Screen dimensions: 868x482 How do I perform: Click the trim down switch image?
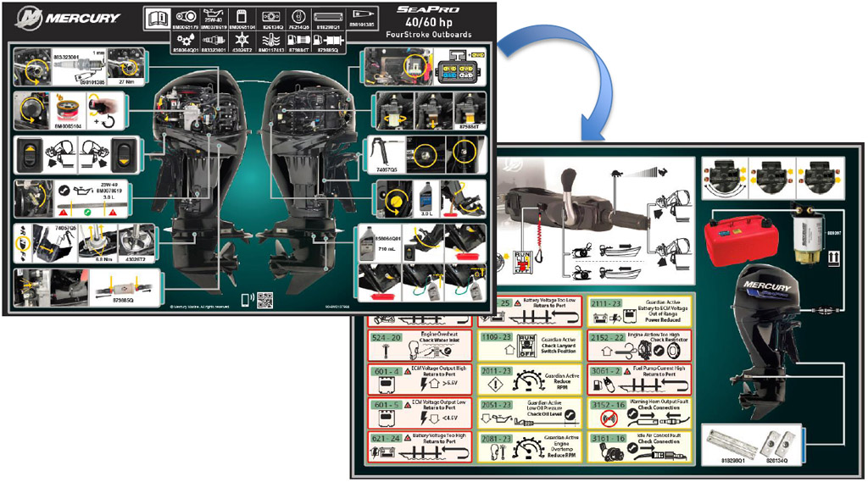pyautogui.click(x=125, y=155)
